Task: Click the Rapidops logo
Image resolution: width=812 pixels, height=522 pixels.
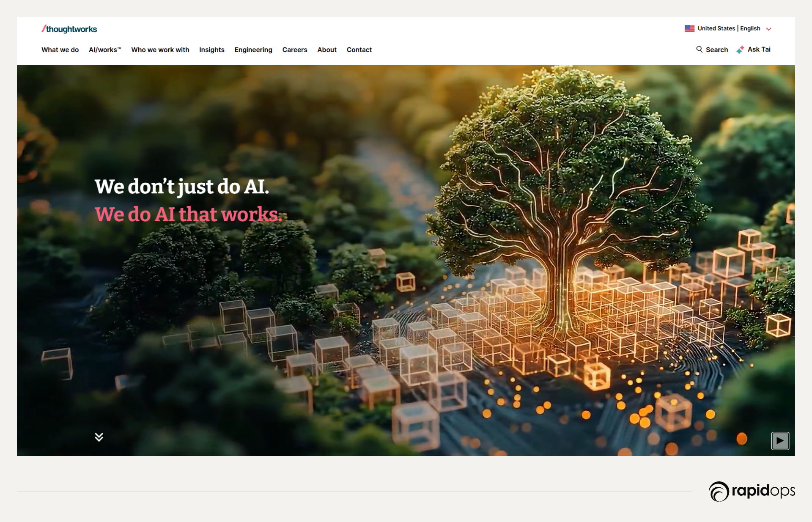Action: tap(752, 491)
